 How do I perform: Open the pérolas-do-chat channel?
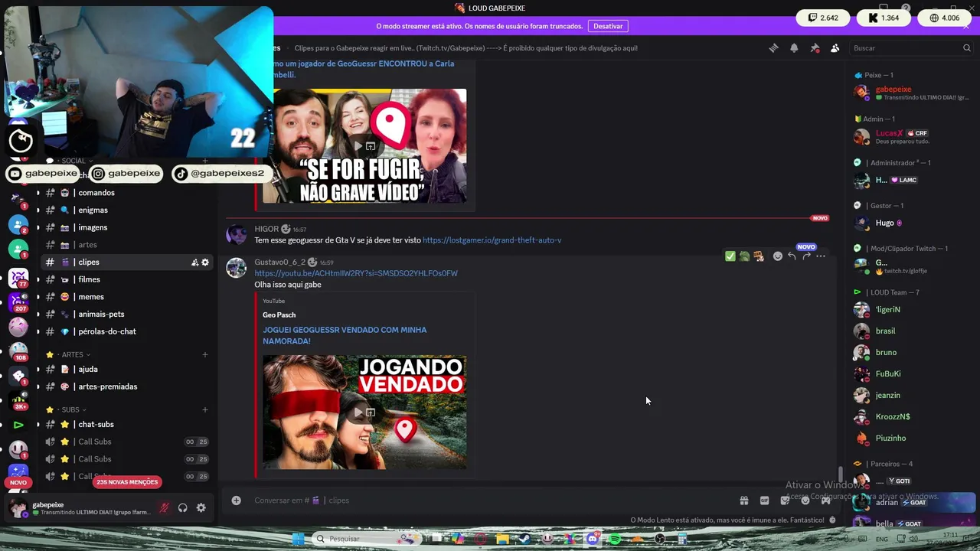tap(126, 331)
